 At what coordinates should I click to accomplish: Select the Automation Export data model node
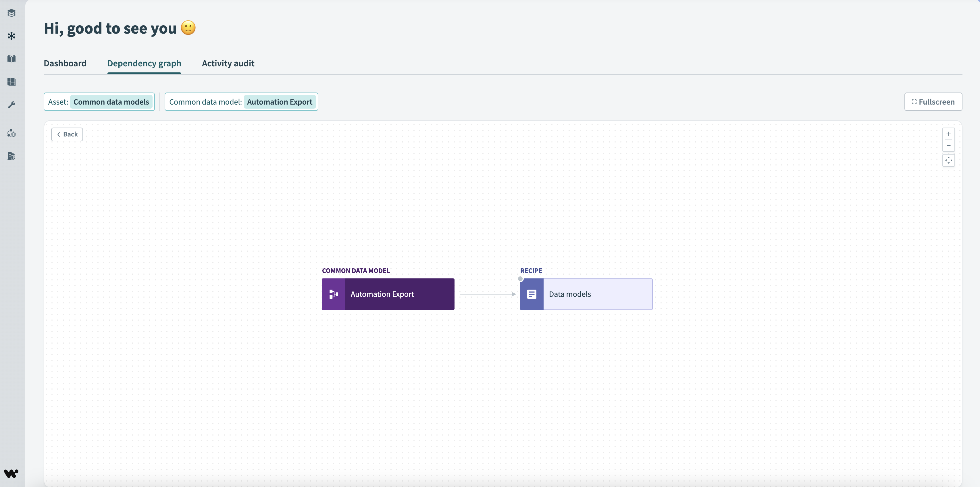coord(388,294)
